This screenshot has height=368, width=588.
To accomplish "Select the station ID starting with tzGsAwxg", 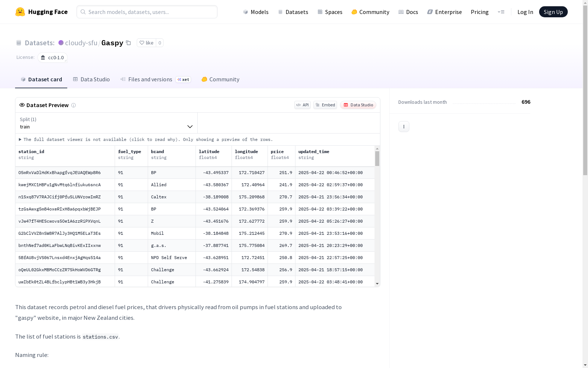I will point(65,209).
